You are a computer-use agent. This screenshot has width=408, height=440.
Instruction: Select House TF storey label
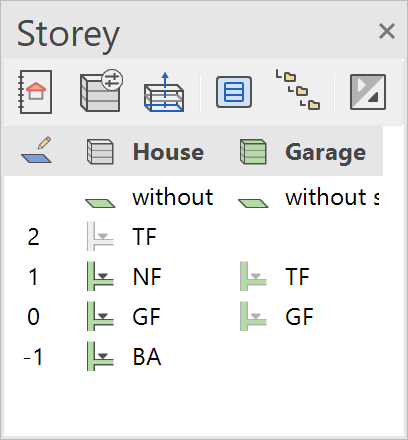[144, 237]
